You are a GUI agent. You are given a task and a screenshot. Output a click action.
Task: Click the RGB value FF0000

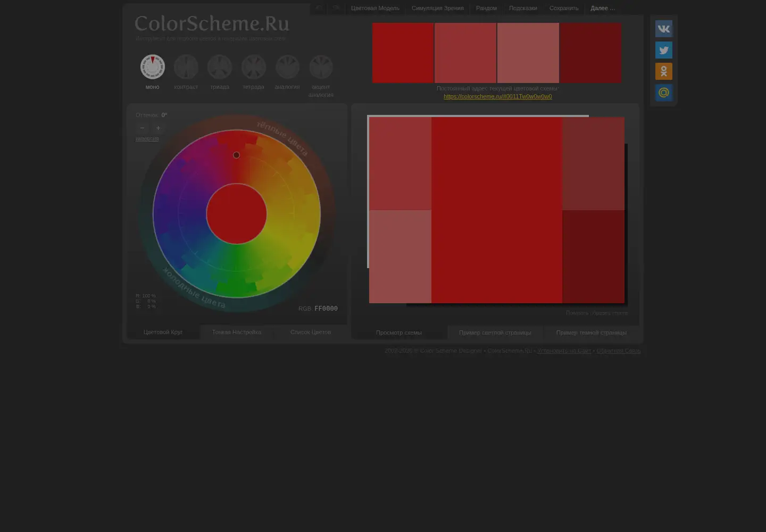(x=326, y=309)
